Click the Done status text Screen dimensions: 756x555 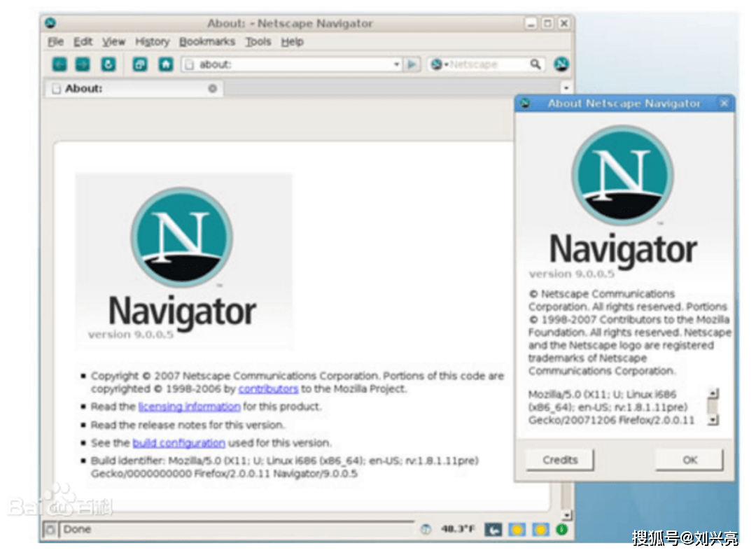[x=77, y=529]
